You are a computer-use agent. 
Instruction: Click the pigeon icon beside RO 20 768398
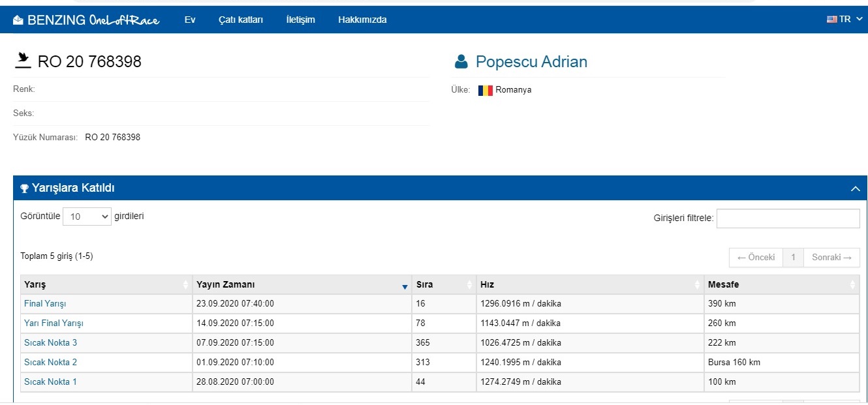pos(24,60)
